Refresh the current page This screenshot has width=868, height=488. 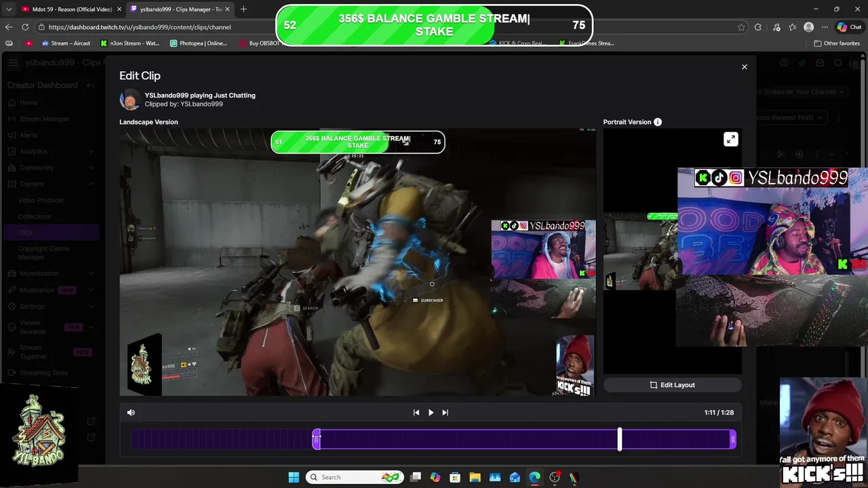[x=25, y=27]
